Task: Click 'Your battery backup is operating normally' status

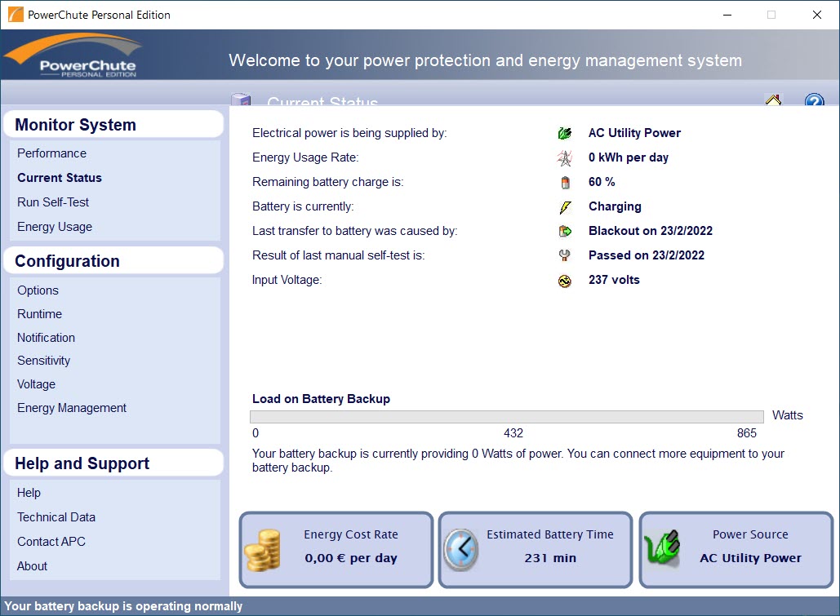Action: tap(123, 606)
